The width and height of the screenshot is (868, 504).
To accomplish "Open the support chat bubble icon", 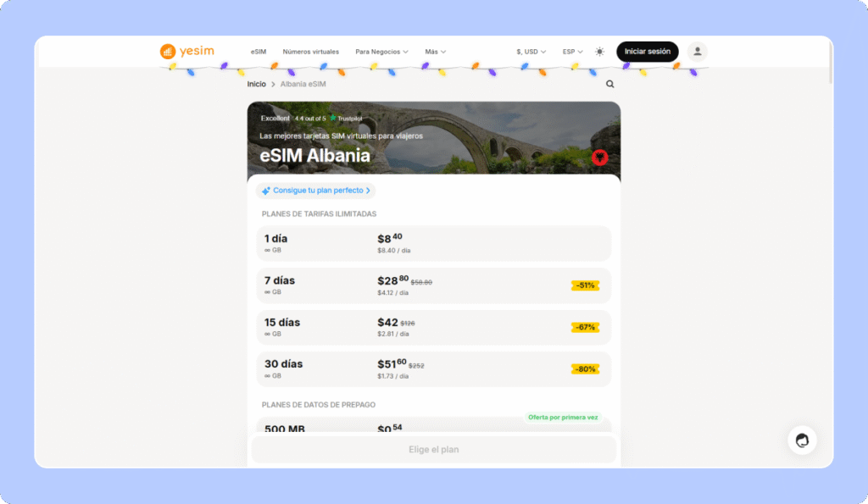I will (801, 440).
